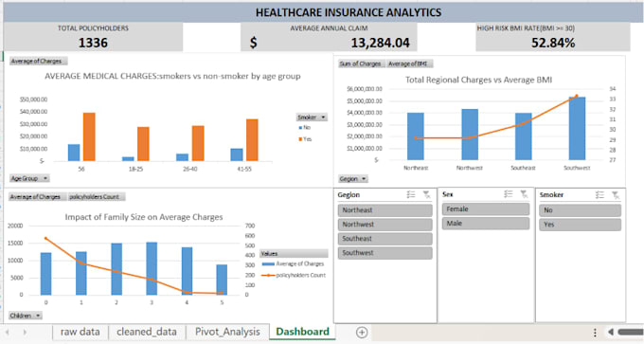The width and height of the screenshot is (644, 344).
Task: Select the smokers vs non-smoker chart title
Action: point(172,76)
